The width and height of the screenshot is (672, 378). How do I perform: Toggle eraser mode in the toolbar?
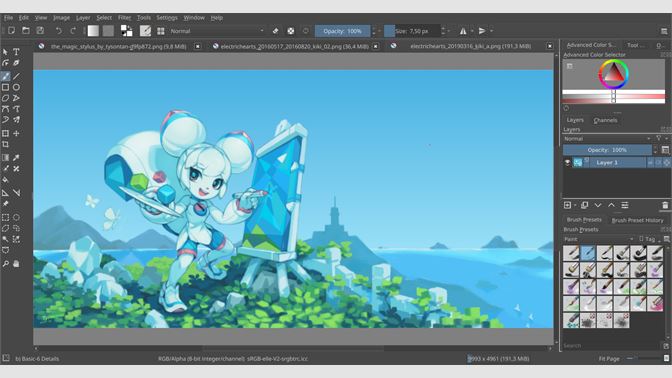(276, 31)
